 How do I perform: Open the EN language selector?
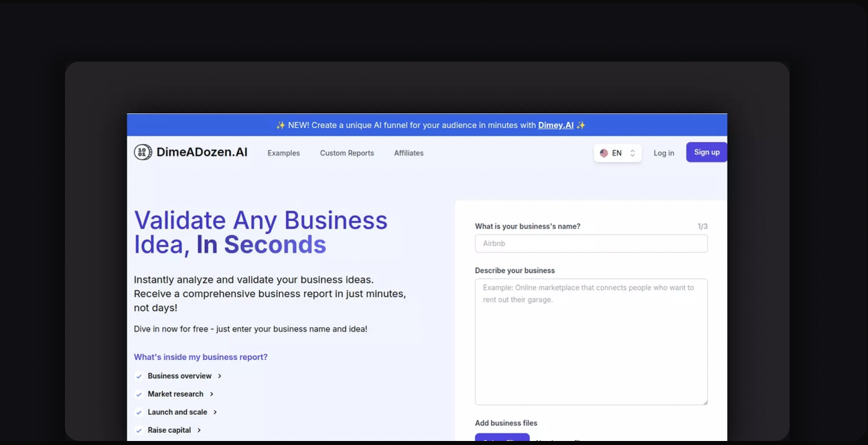coord(618,153)
